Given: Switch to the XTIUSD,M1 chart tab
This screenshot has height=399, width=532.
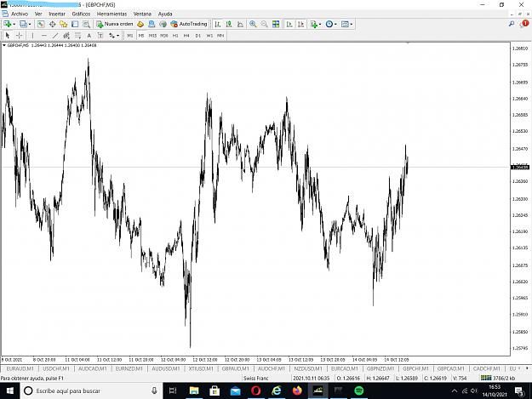Looking at the screenshot, I should [x=201, y=368].
